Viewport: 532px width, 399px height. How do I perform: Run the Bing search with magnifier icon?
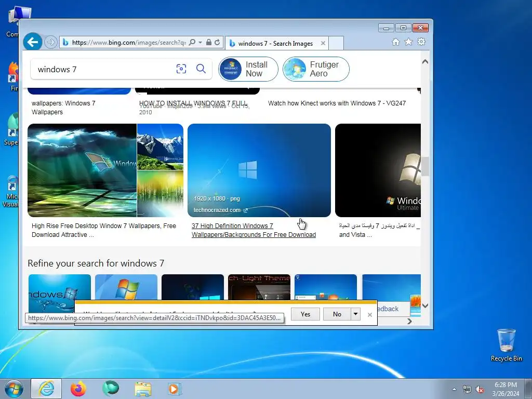[201, 69]
